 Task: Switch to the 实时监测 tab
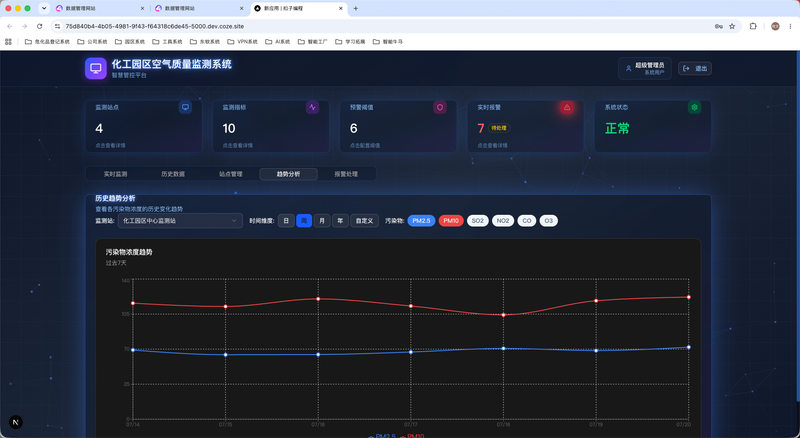[x=115, y=174]
